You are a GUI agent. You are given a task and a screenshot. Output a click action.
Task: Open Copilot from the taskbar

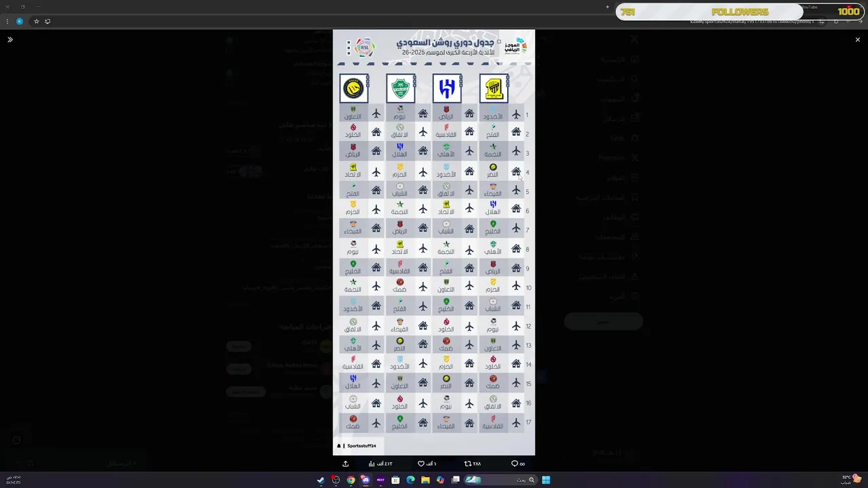(x=440, y=480)
